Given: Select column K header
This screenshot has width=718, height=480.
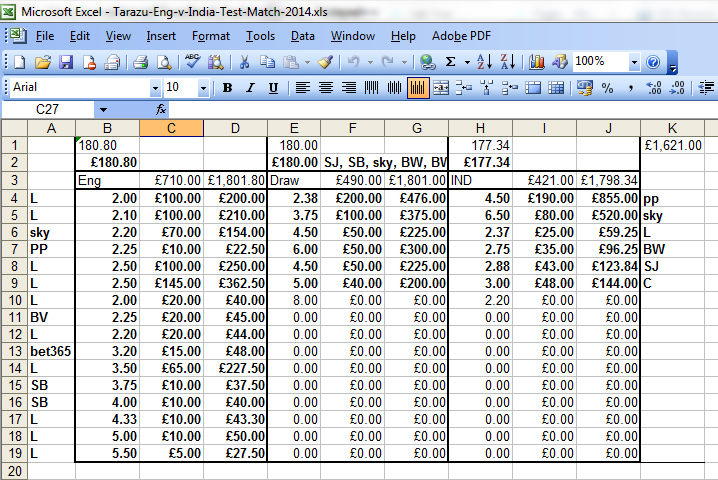Looking at the screenshot, I should (672, 128).
